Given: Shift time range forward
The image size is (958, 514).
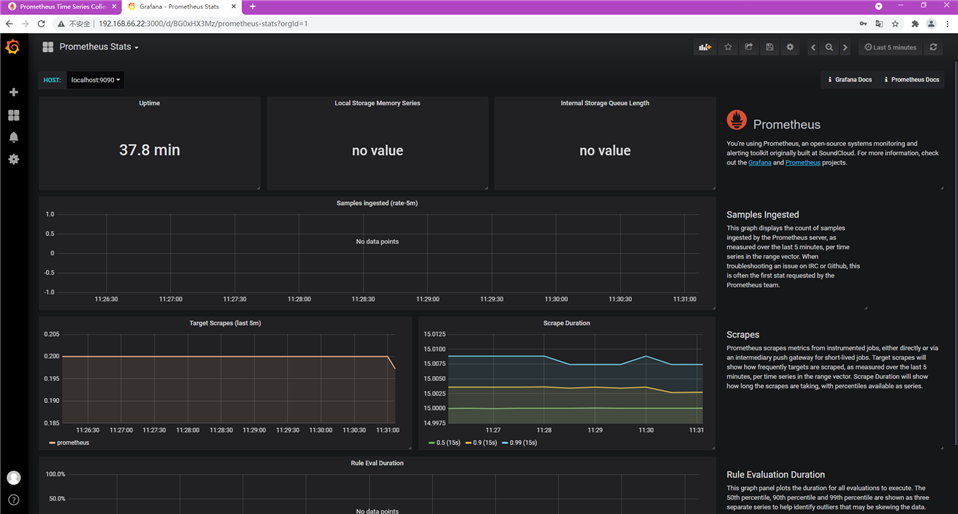Looking at the screenshot, I should [x=845, y=47].
